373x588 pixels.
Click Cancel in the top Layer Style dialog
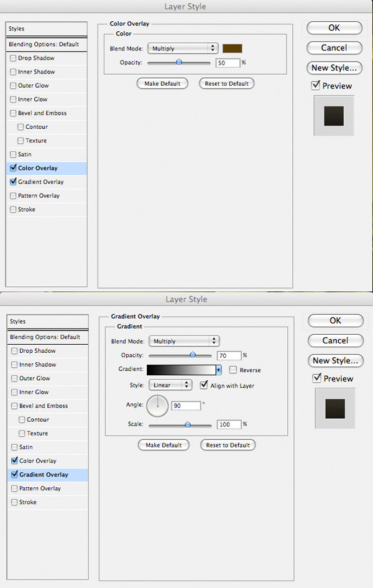pos(334,48)
